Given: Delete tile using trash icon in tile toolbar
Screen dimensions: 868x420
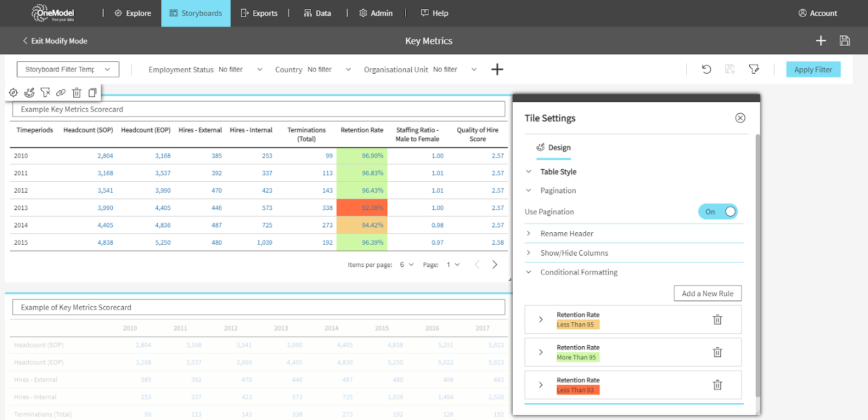Looking at the screenshot, I should pyautogui.click(x=76, y=93).
